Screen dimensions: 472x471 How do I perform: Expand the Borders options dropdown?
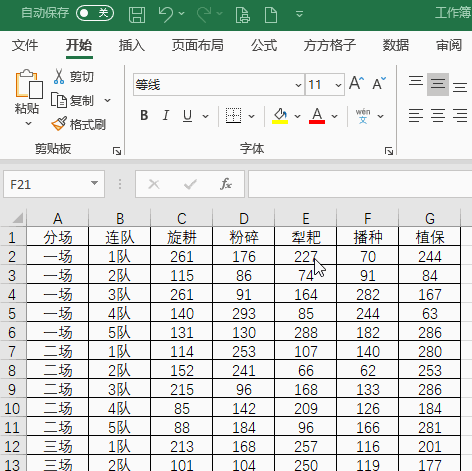tap(252, 116)
